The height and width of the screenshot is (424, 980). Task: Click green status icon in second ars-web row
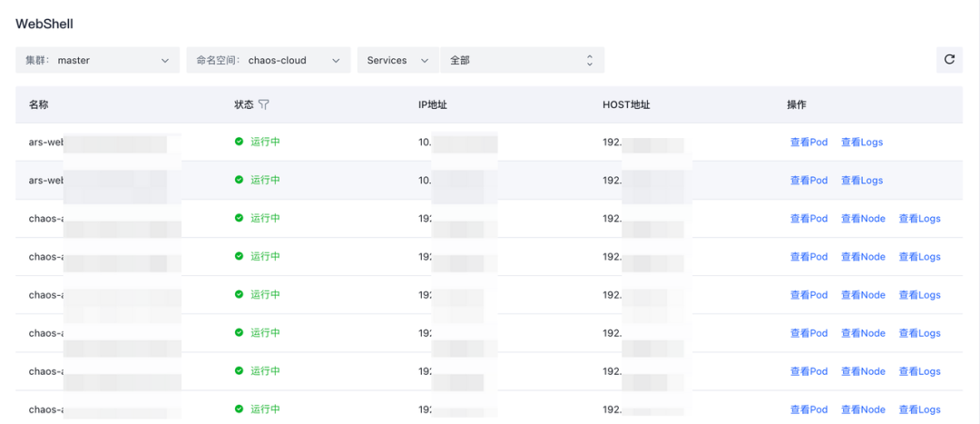(x=240, y=180)
